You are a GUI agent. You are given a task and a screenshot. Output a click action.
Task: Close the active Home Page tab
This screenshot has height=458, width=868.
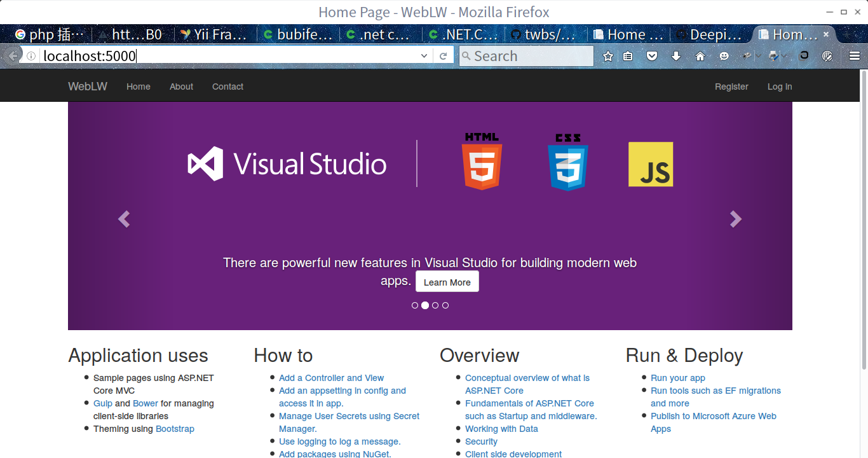pyautogui.click(x=826, y=34)
